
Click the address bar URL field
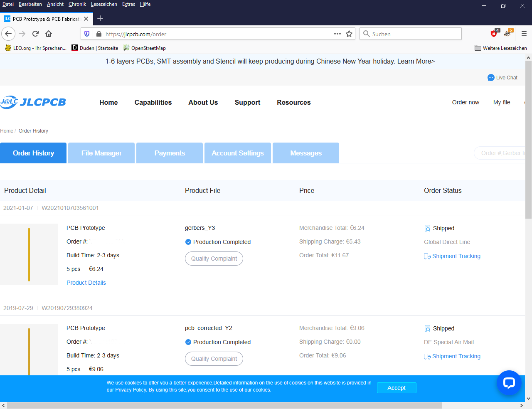(x=218, y=34)
